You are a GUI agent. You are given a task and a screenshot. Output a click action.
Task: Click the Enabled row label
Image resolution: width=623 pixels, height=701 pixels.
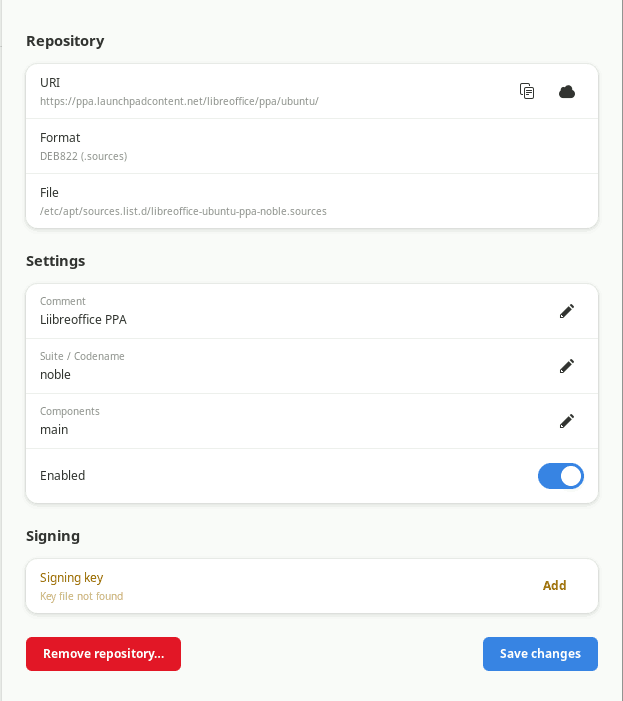coord(63,476)
